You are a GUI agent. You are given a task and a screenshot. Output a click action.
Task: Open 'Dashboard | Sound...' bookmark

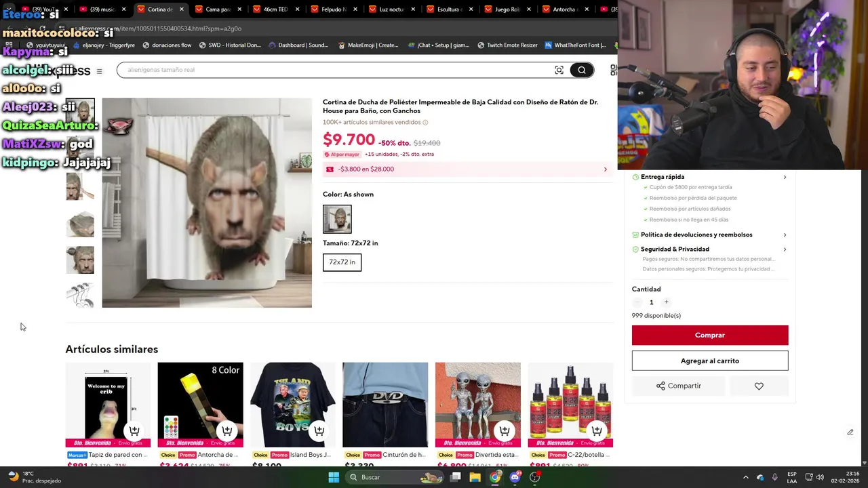[x=298, y=45]
